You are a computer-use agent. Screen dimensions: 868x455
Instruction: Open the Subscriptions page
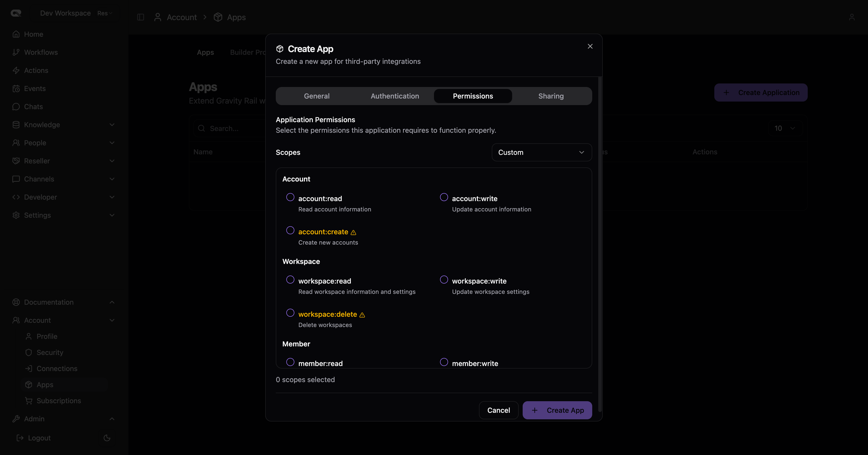tap(59, 401)
